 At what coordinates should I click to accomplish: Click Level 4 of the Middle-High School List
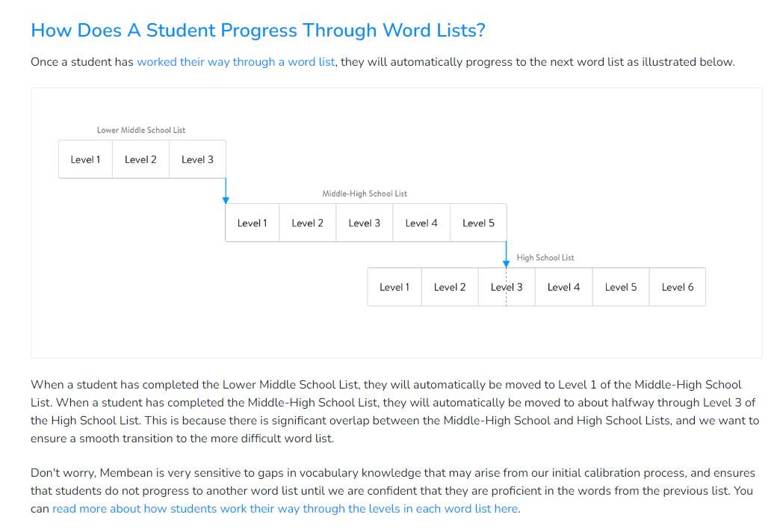pos(421,223)
